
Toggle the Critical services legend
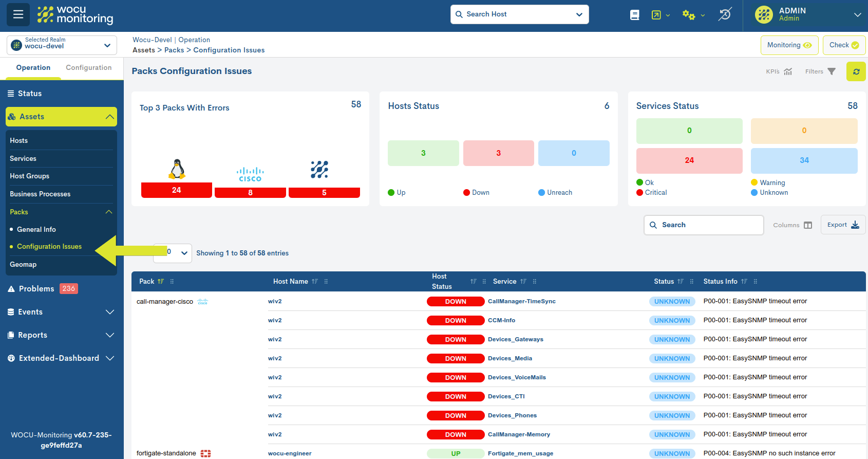652,193
